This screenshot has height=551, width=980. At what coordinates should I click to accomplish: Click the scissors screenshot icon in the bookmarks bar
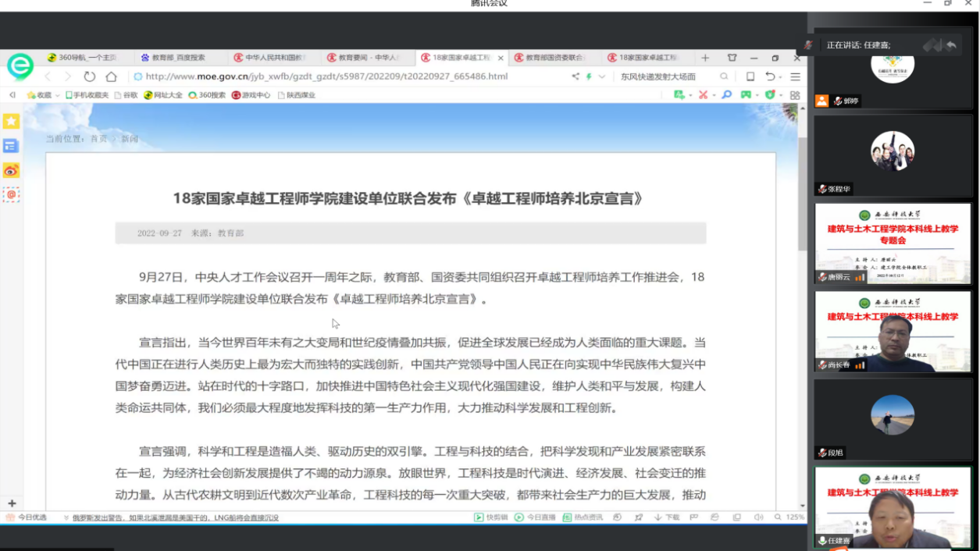703,95
